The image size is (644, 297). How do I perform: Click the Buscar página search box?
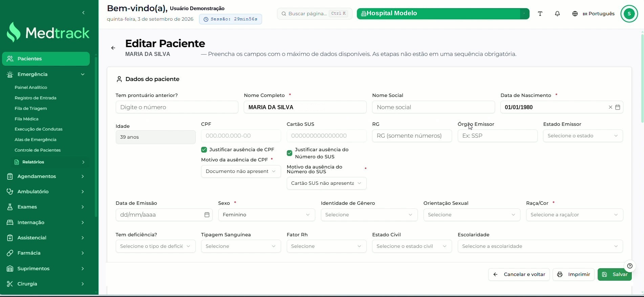[x=315, y=14]
